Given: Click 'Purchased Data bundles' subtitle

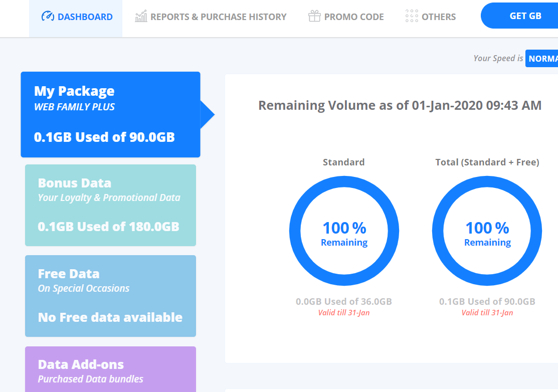Looking at the screenshot, I should point(91,379).
